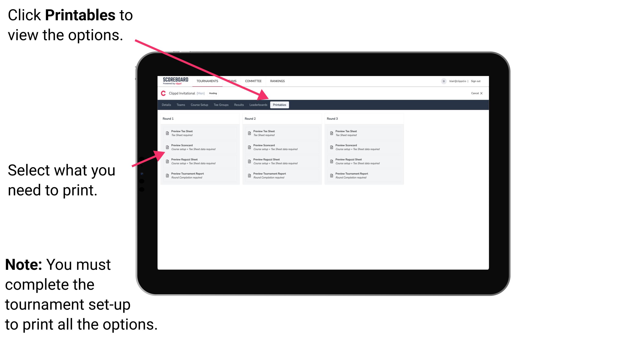
Task: Click Preview Tee Sheet Round 1 icon
Action: tap(167, 133)
